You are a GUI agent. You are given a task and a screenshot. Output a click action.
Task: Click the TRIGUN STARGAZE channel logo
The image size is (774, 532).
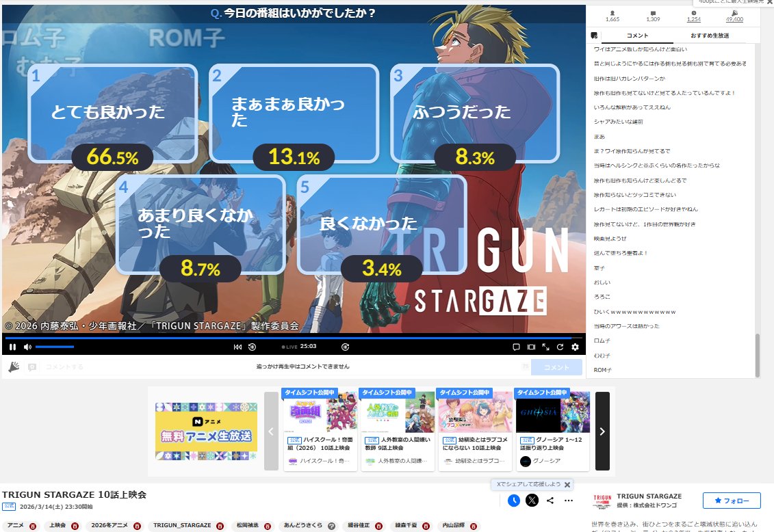(602, 501)
